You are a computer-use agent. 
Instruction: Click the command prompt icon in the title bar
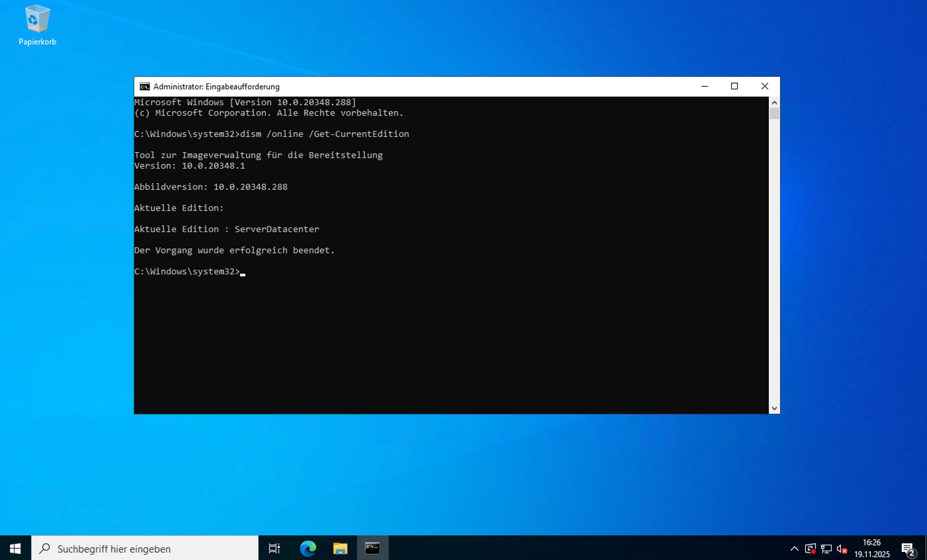coord(144,86)
